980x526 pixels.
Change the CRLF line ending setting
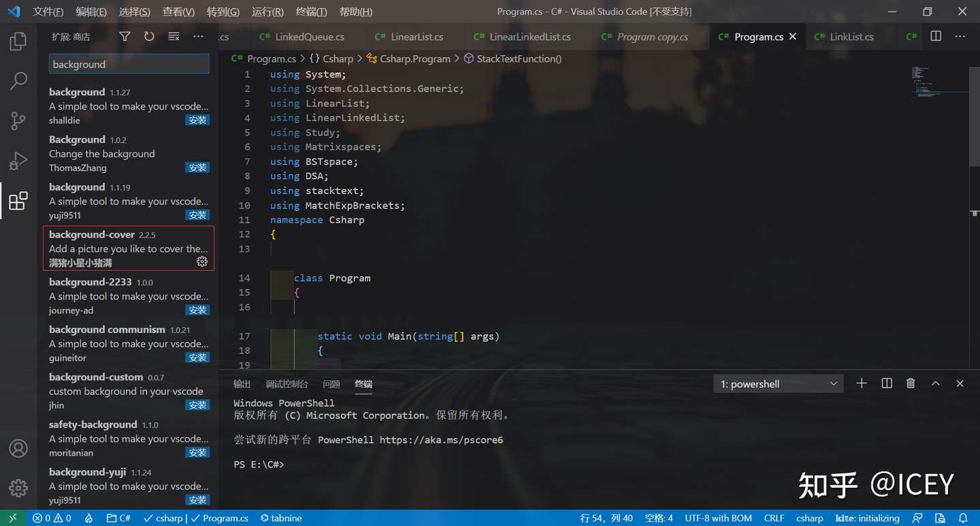pos(774,518)
